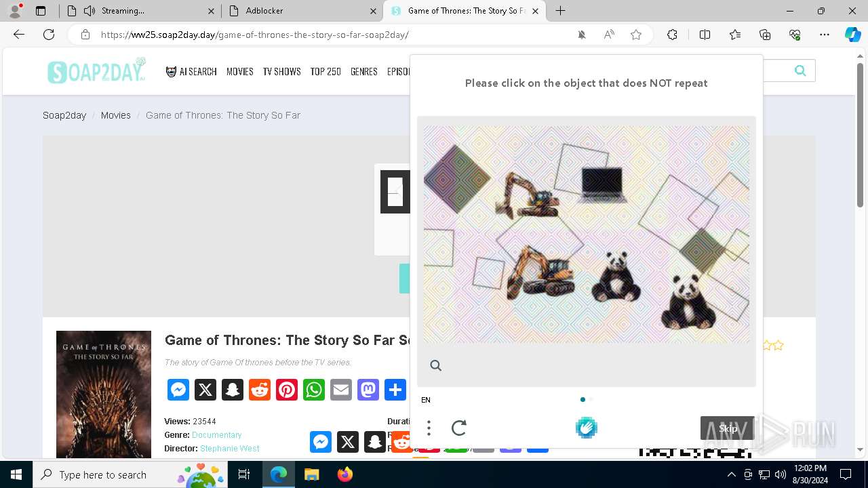
Task: Open Task View on the taskbar
Action: 245,474
